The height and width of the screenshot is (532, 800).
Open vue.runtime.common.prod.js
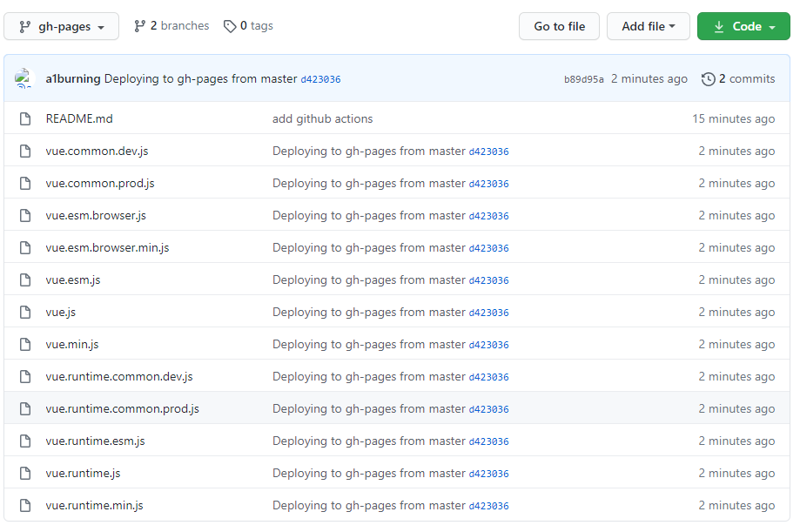click(123, 408)
